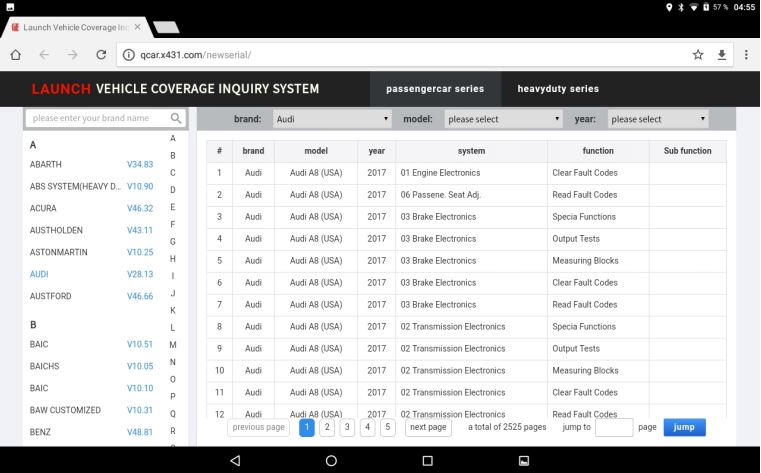This screenshot has height=473, width=761.
Task: Select AUSTHOLDEN brand entry
Action: coord(56,230)
